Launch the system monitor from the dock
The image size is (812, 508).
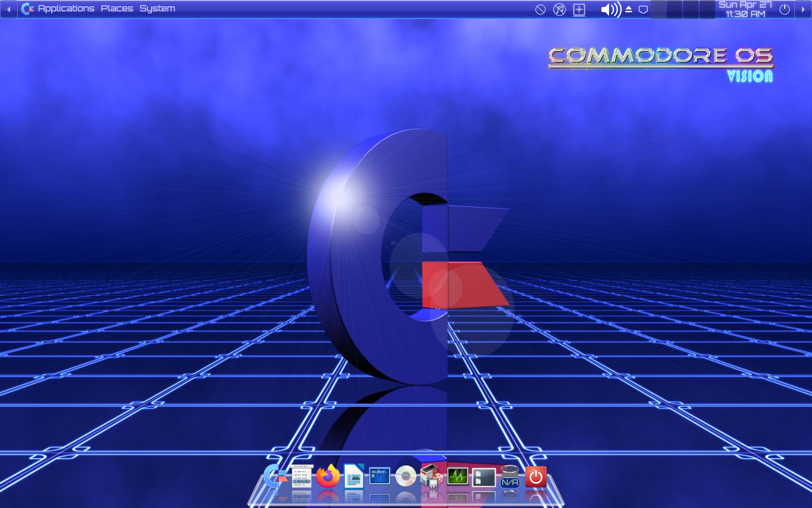(457, 476)
